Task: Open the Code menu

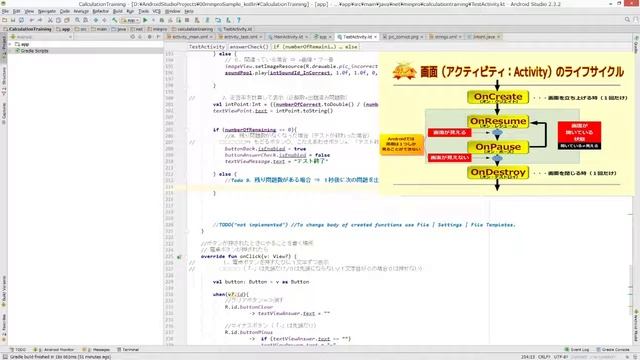Action: click(x=64, y=11)
